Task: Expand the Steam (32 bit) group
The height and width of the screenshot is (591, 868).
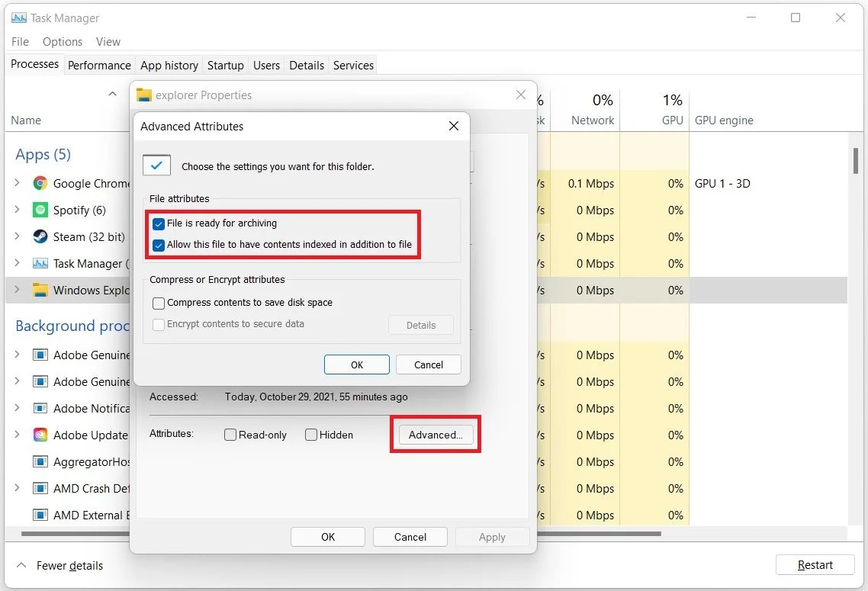Action: tap(16, 236)
